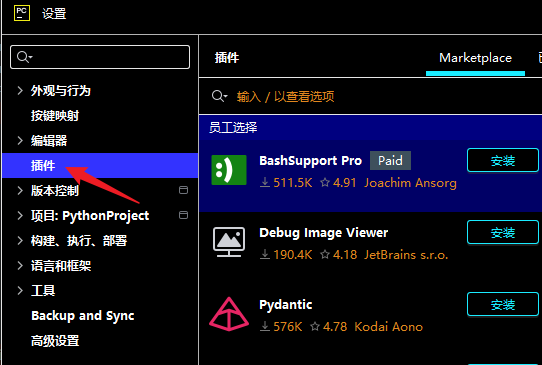Click the project-level icon beside 项目: PythonProject
Viewport: 542px width, 365px height.
coord(183,215)
